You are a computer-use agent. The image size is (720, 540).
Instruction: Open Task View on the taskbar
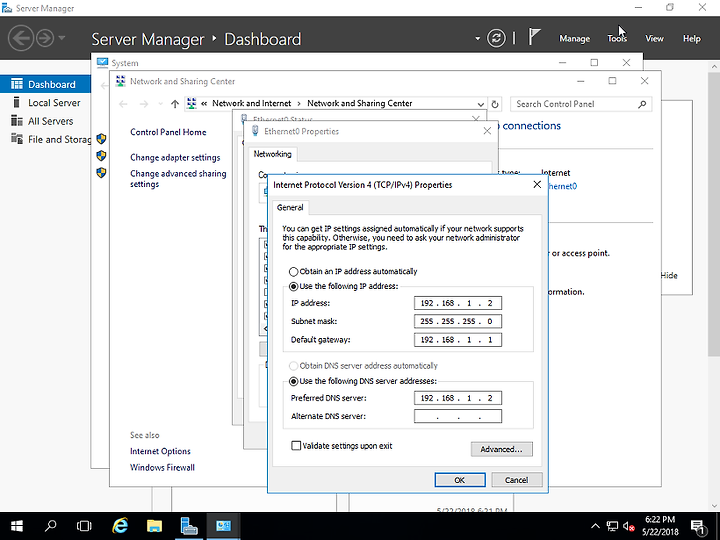click(x=84, y=526)
